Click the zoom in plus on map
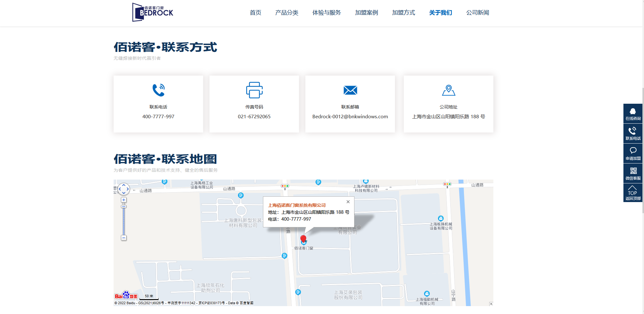 pyautogui.click(x=123, y=200)
